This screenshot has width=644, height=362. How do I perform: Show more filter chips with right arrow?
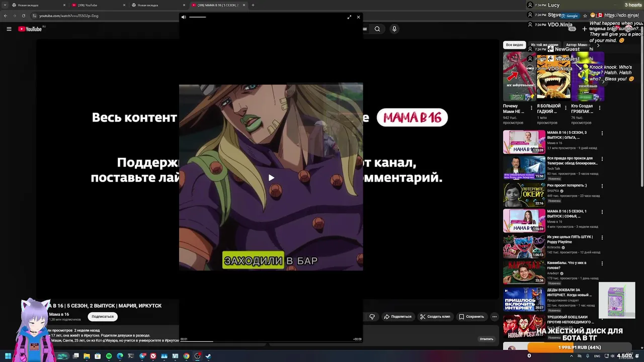point(598,45)
